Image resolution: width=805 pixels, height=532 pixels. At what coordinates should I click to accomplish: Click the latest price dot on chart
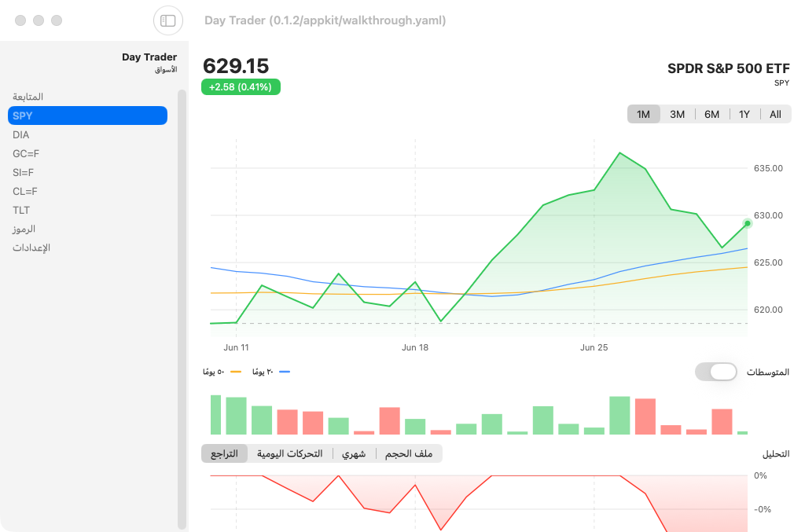(748, 223)
